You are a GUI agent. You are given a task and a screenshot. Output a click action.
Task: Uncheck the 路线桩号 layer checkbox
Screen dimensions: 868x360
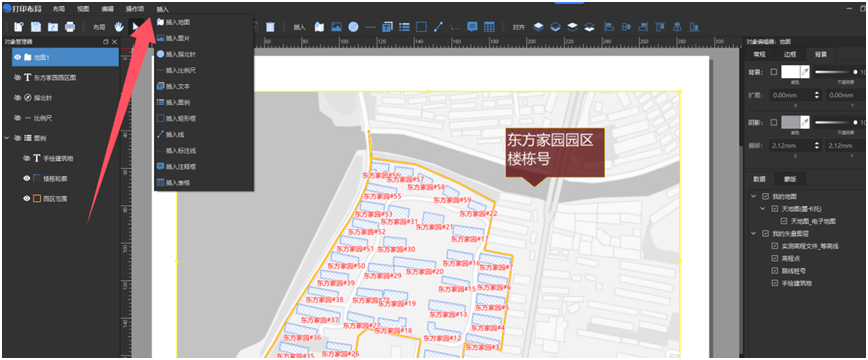[x=775, y=271]
